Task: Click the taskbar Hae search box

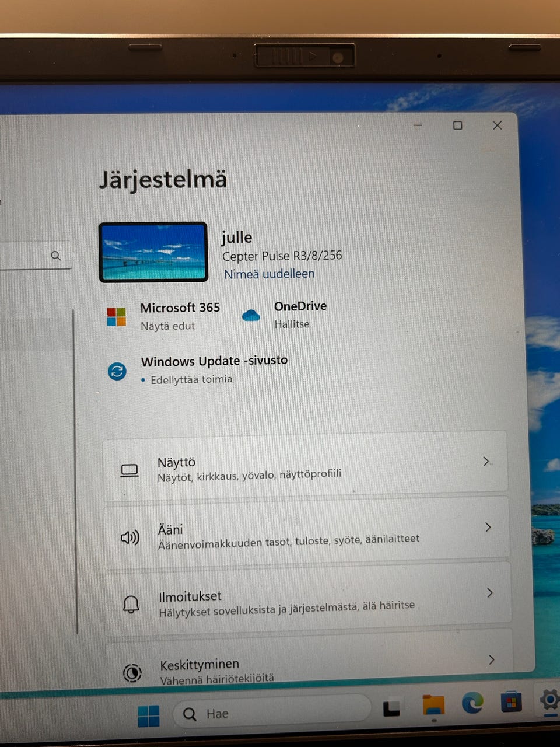Action: tap(272, 713)
